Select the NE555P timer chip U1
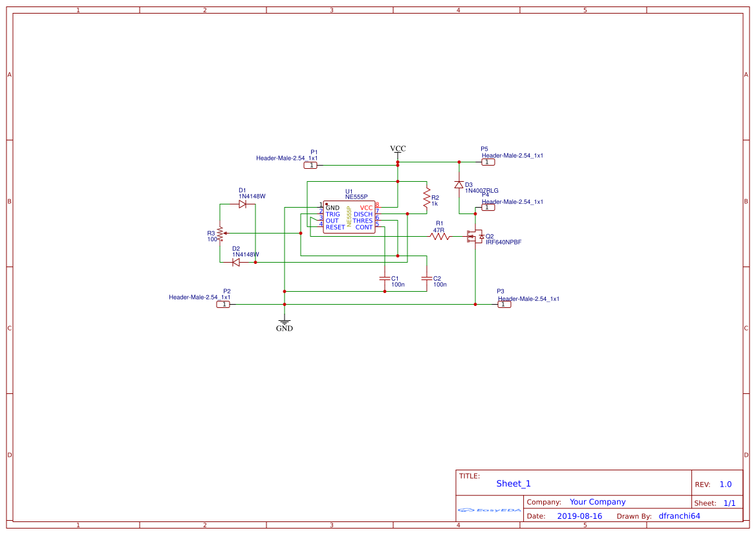The width and height of the screenshot is (756, 535). click(349, 217)
